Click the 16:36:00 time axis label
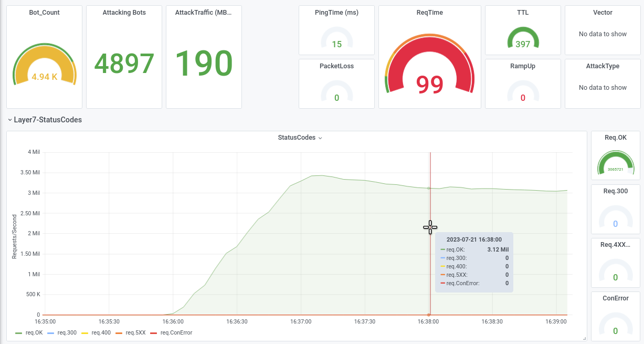This screenshot has width=644, height=344. click(x=173, y=321)
